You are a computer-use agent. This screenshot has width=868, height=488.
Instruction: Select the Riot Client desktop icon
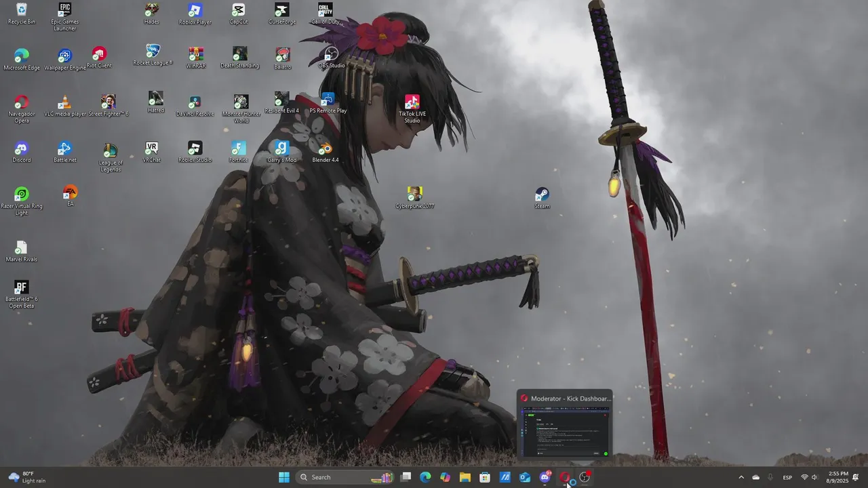100,58
